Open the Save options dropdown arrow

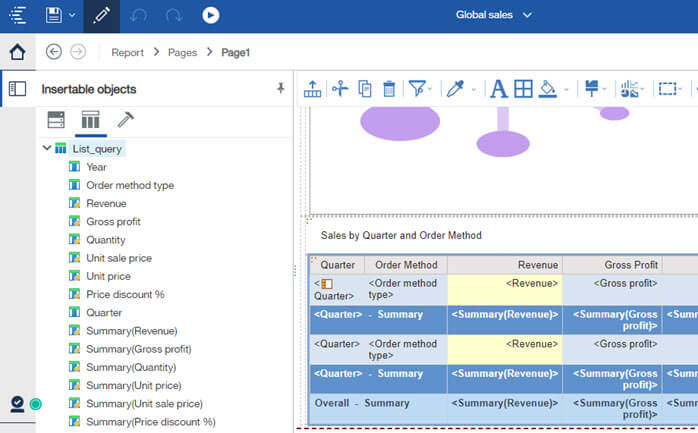[x=72, y=15]
